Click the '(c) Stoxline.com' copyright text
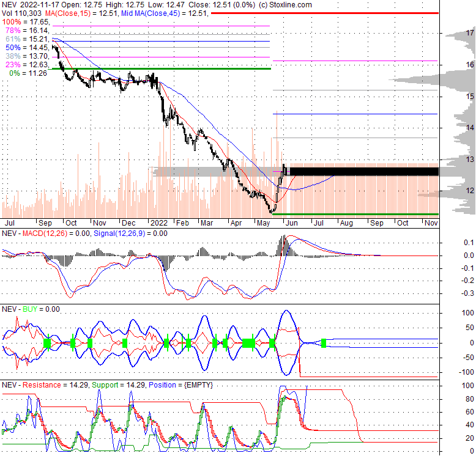 285,5
